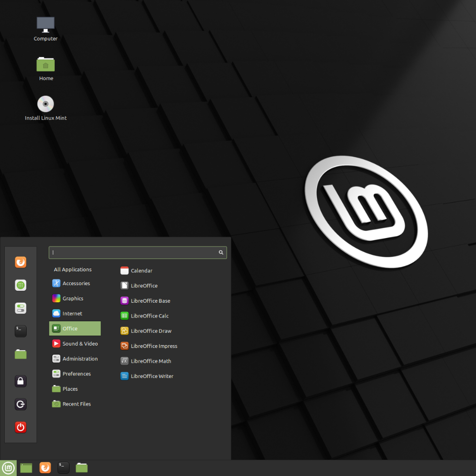
Task: Open the Places category
Action: [x=75, y=389]
